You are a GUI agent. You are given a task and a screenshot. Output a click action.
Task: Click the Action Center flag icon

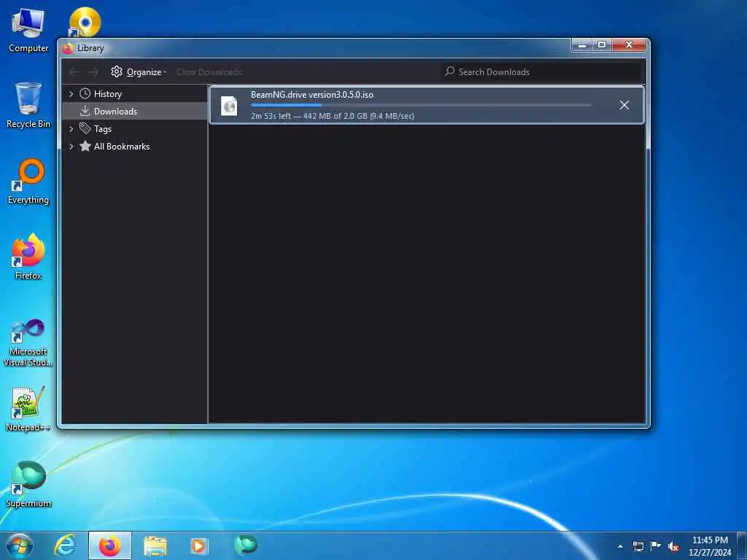(x=656, y=546)
